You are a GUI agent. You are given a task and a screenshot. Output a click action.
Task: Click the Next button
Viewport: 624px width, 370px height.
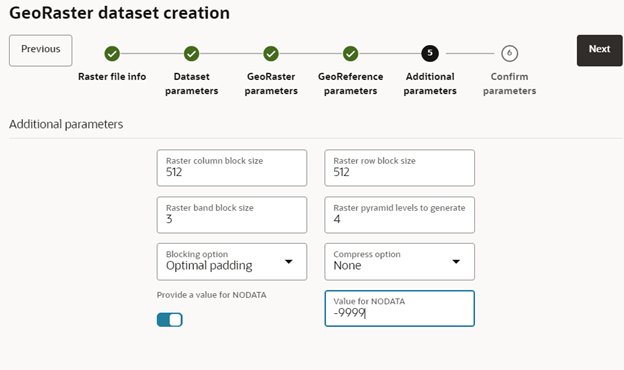(599, 51)
